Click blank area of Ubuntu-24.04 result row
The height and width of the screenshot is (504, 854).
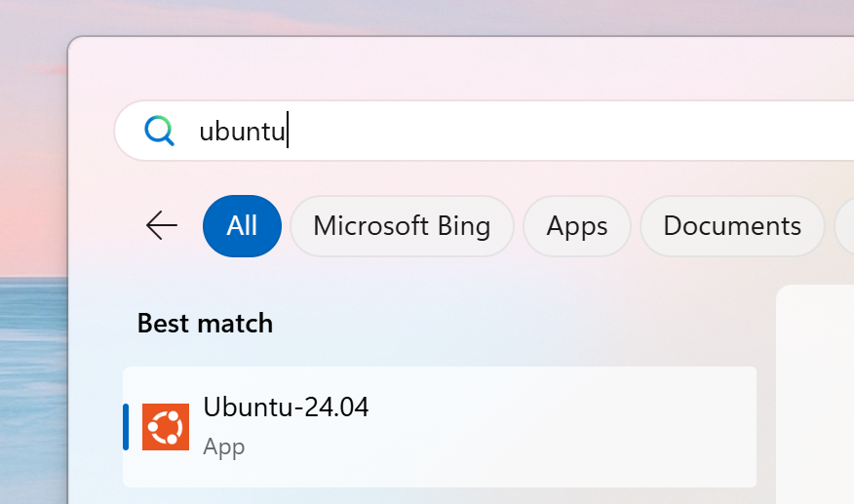point(565,427)
